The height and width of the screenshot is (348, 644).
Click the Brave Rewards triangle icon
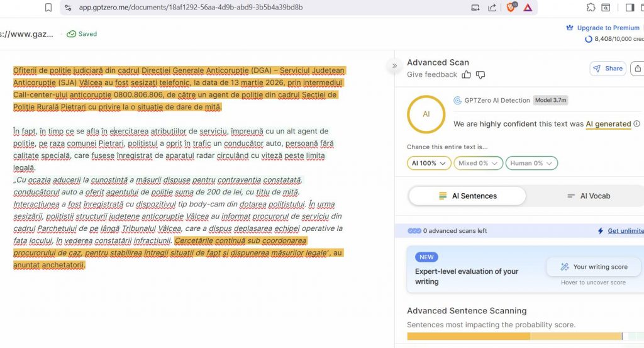[528, 8]
